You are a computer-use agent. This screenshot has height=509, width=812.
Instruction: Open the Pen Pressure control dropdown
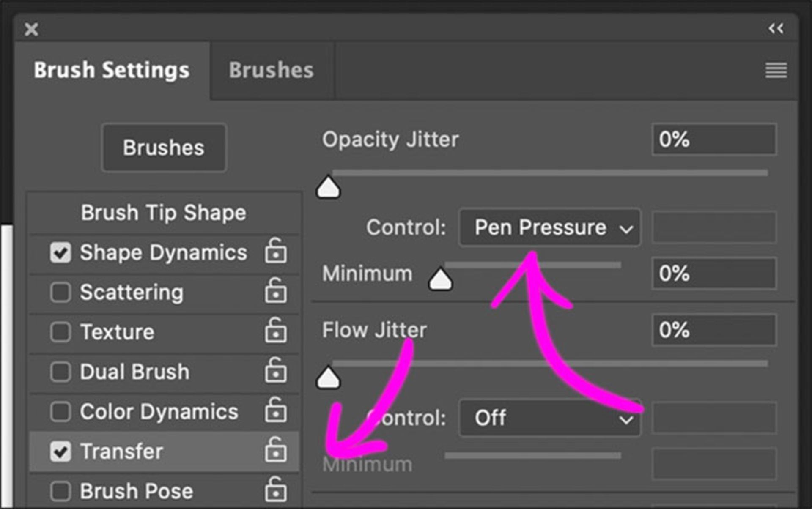pos(549,228)
